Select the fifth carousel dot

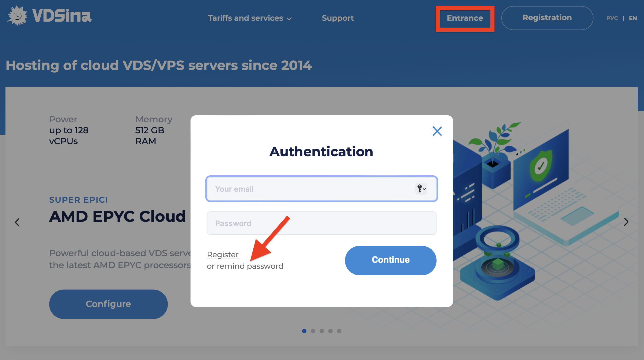339,331
